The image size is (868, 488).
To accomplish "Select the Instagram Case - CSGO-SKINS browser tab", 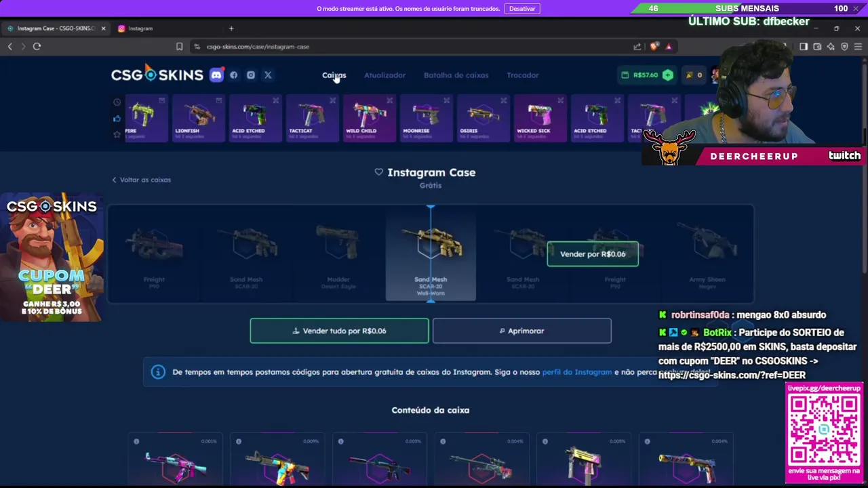I will tap(54, 28).
